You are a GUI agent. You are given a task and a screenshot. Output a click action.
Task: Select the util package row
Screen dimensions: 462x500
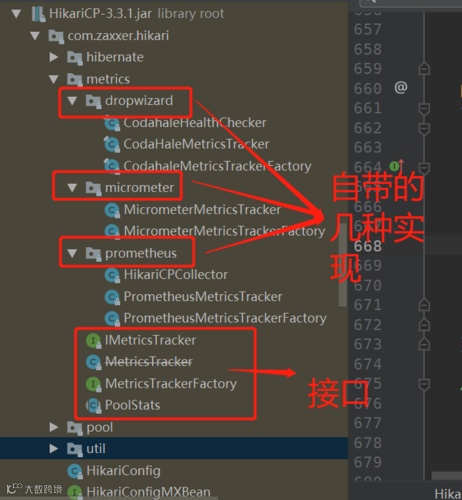pyautogui.click(x=174, y=449)
